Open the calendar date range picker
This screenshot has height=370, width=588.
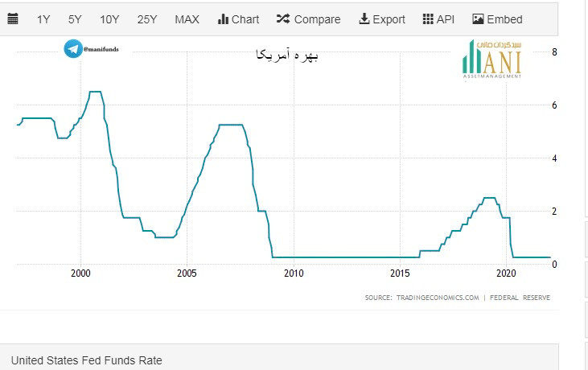13,19
